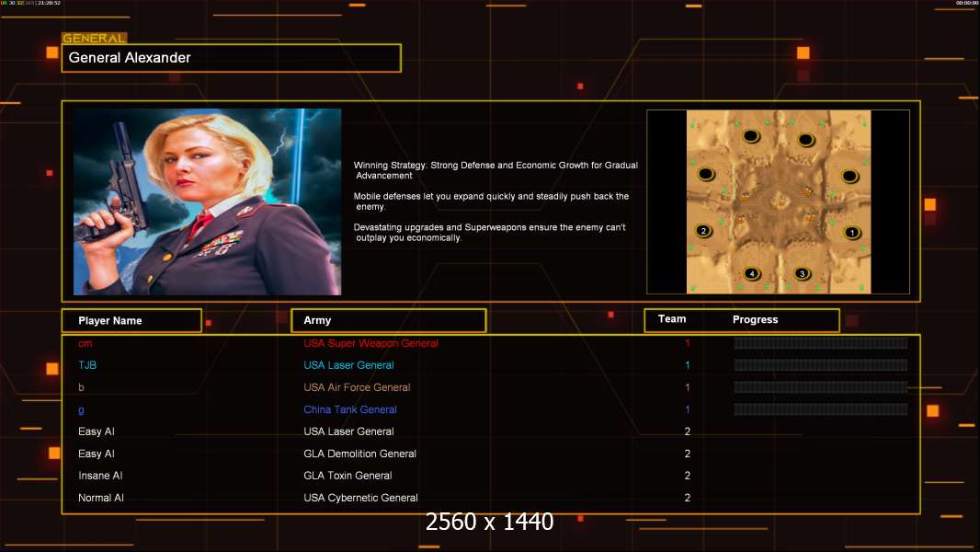Viewport: 980px width, 552px height.
Task: Click the Player Name column header
Action: click(131, 321)
